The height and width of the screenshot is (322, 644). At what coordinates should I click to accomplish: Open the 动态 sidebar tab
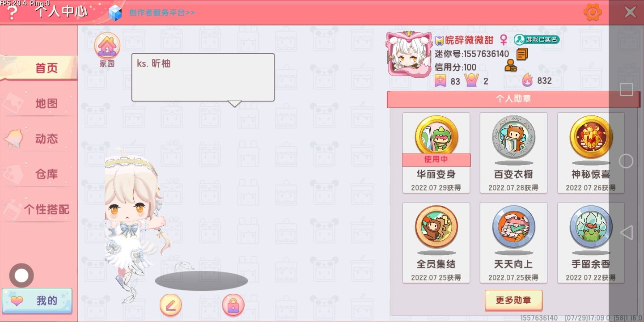[38, 139]
